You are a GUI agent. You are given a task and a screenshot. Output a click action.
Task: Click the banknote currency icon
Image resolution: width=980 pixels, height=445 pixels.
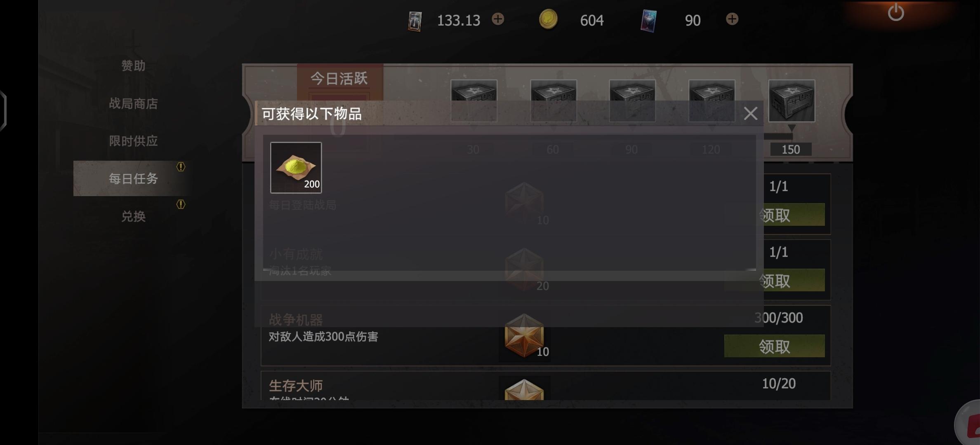click(415, 21)
